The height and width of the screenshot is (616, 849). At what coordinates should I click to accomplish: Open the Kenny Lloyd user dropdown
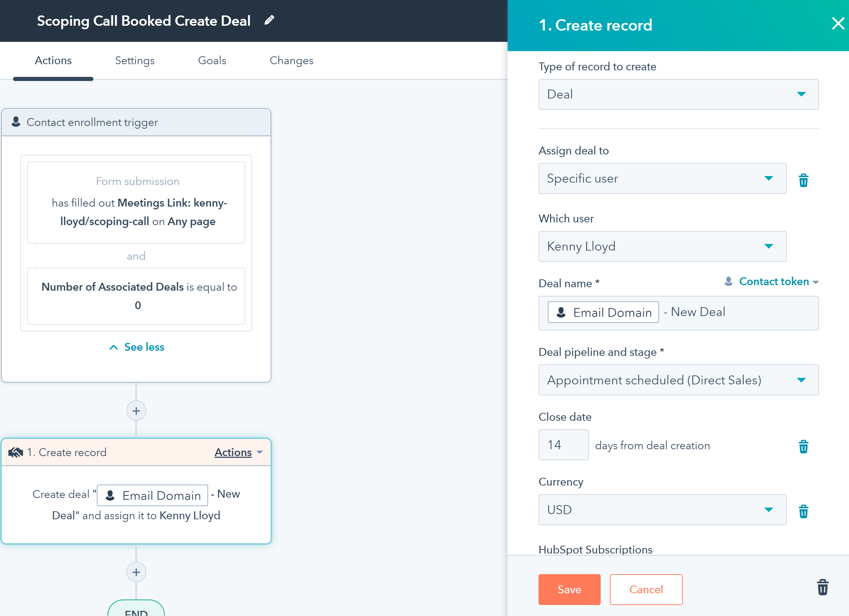click(662, 246)
